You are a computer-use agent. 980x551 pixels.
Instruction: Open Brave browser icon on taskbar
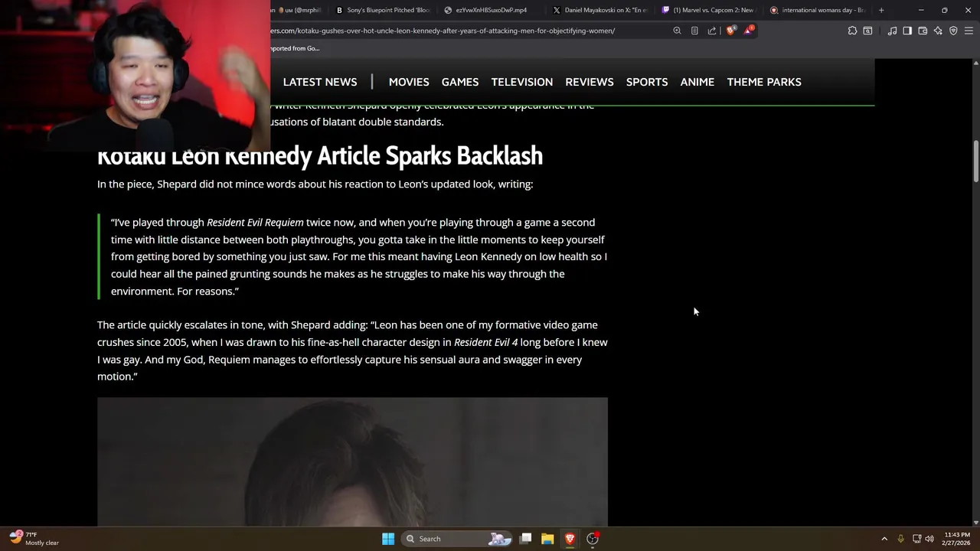[570, 539]
